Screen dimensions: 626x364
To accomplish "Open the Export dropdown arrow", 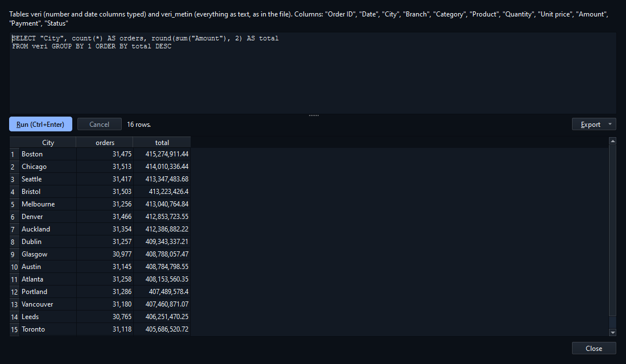I will pos(610,124).
